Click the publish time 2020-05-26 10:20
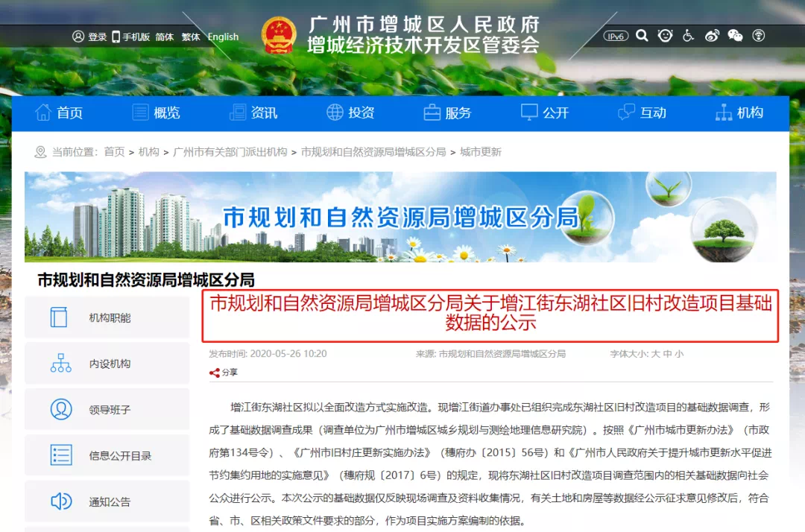This screenshot has width=805, height=532. pyautogui.click(x=268, y=353)
